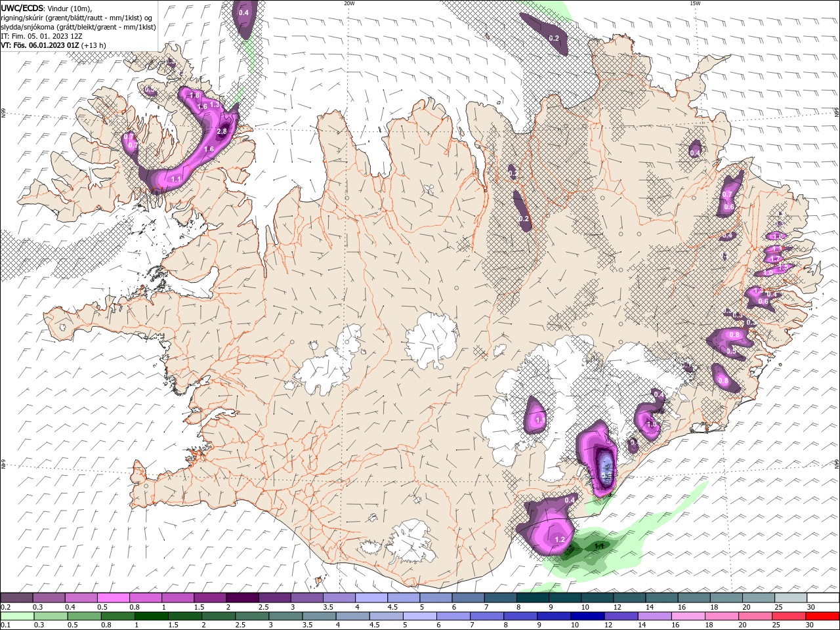The image size is (840, 630).
Task: Pick the dark teal 9 swatch in snow legend
Action: coord(565,597)
